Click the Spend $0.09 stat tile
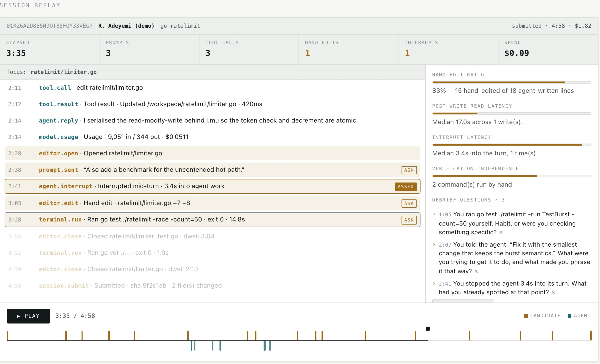Image resolution: width=600 pixels, height=364 pixels. (x=548, y=49)
